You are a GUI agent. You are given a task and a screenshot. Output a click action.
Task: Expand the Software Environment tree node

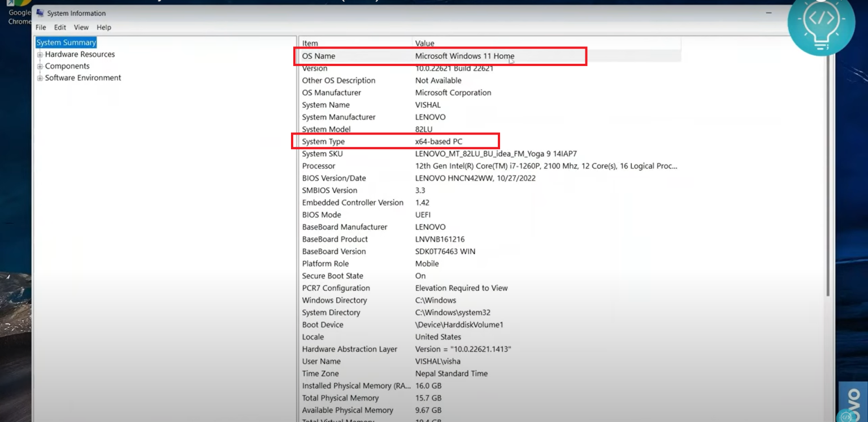click(40, 79)
